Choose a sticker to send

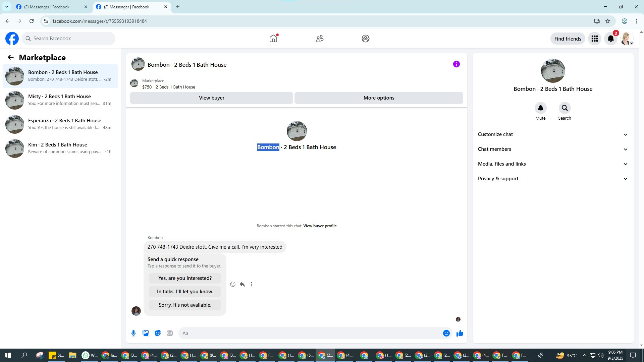[158, 333]
